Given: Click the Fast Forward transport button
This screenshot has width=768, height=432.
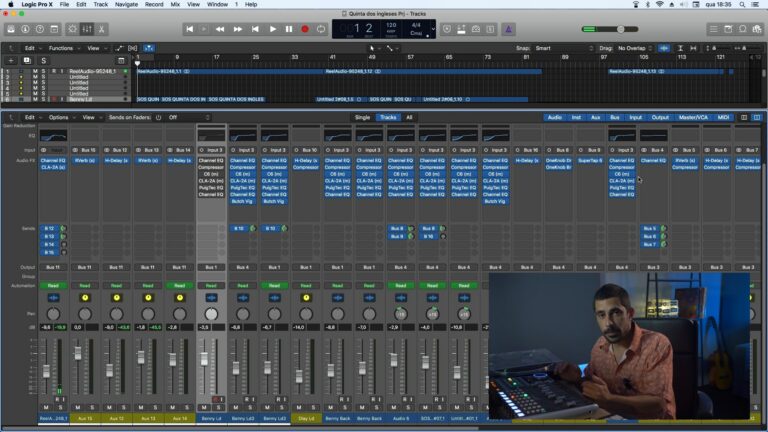Looking at the screenshot, I should tap(238, 29).
